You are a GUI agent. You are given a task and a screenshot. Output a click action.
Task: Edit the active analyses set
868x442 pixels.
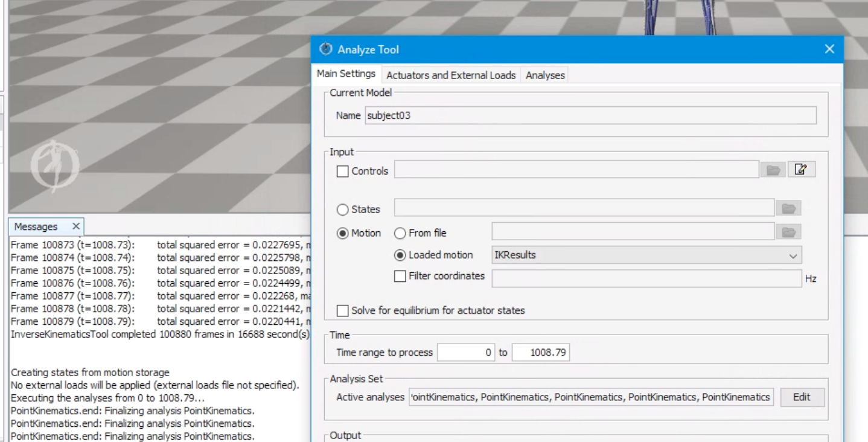pyautogui.click(x=802, y=397)
